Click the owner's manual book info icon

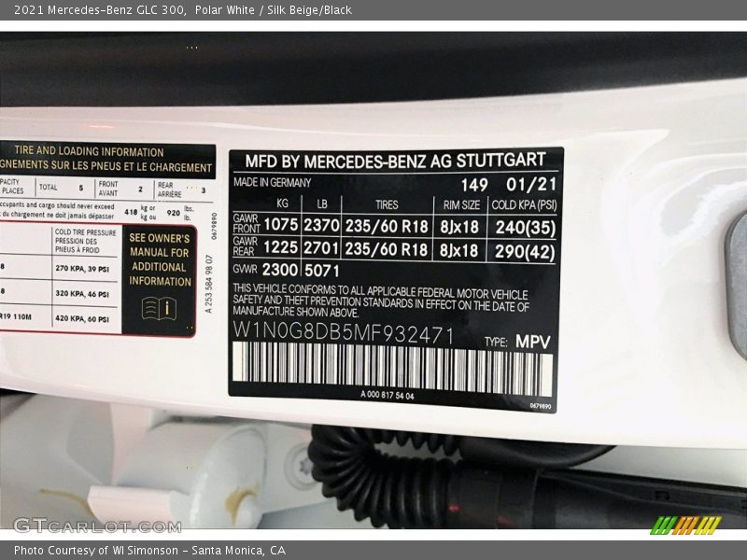(x=160, y=308)
